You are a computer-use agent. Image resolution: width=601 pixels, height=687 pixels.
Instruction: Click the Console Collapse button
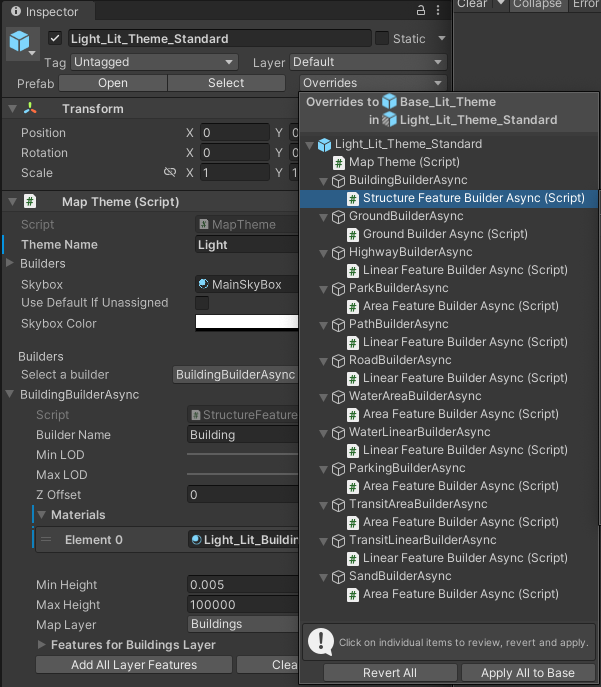tap(537, 4)
